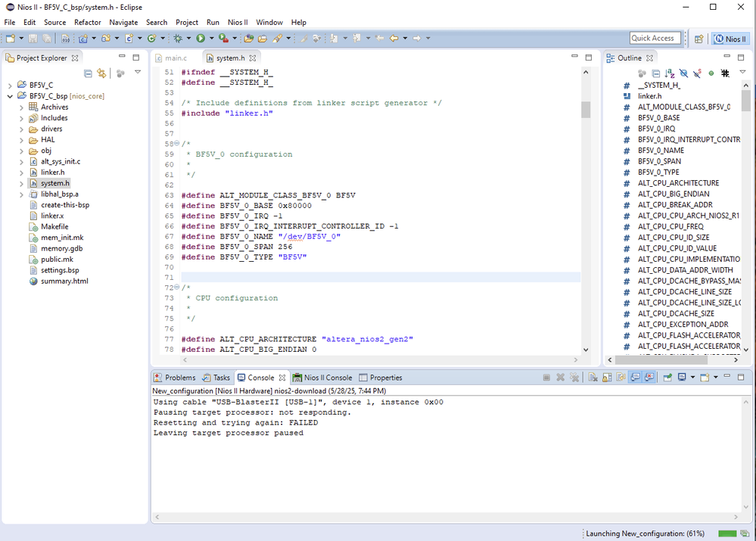This screenshot has height=541, width=756.
Task: Click the Save icon in main toolbar
Action: point(33,38)
